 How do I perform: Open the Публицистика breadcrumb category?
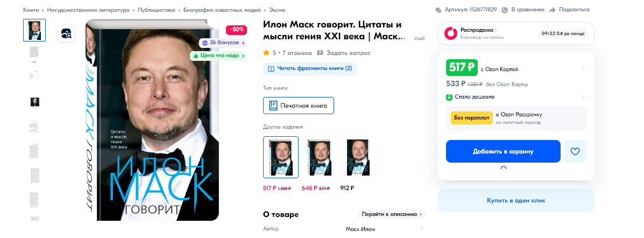pos(157,10)
